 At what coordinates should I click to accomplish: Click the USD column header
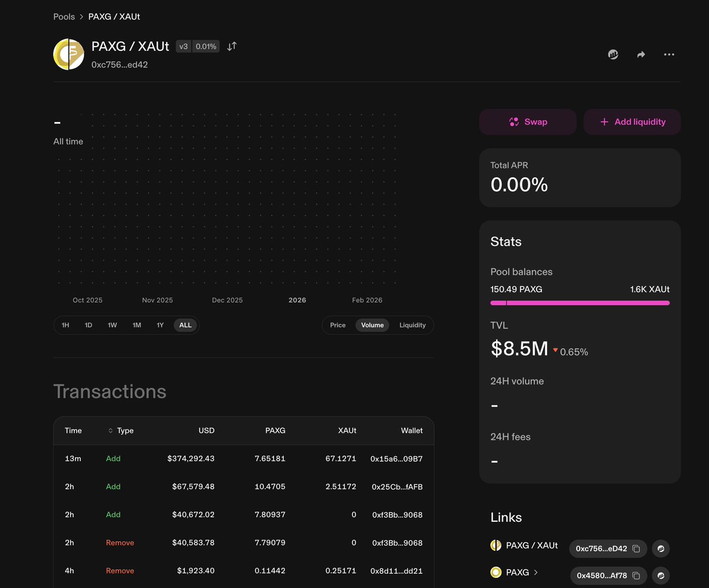206,431
